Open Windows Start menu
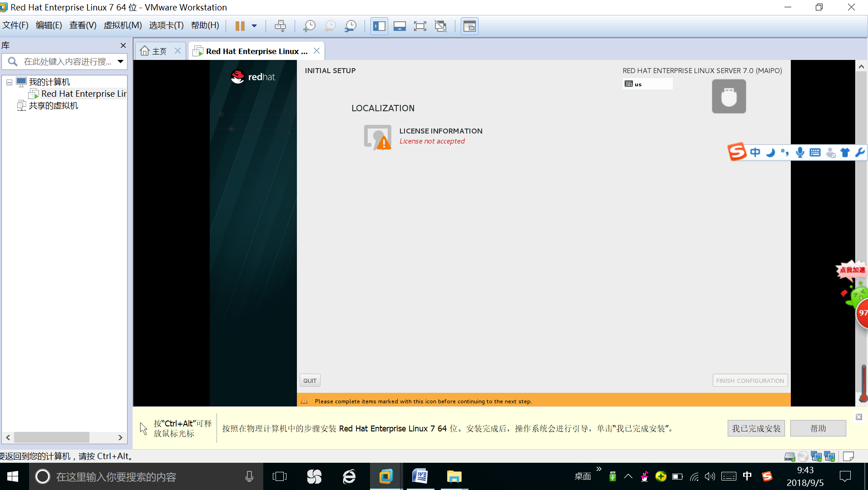The image size is (868, 490). click(x=13, y=476)
